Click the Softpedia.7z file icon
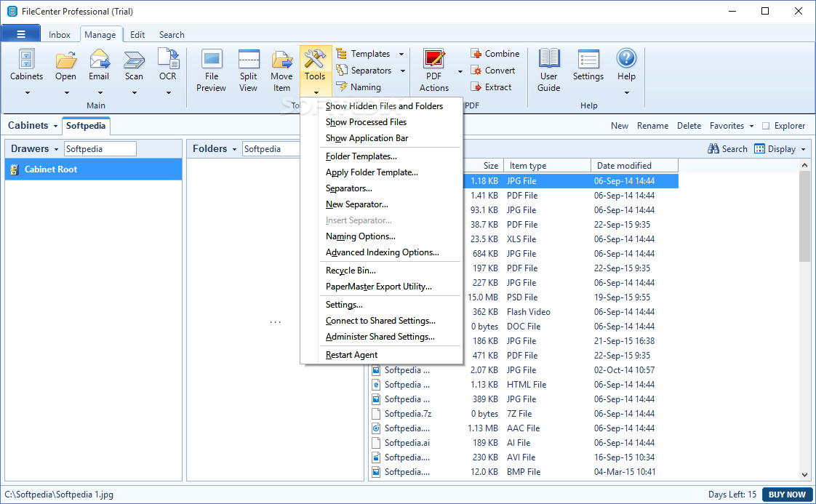Viewport: 816px width, 504px height. 376,414
